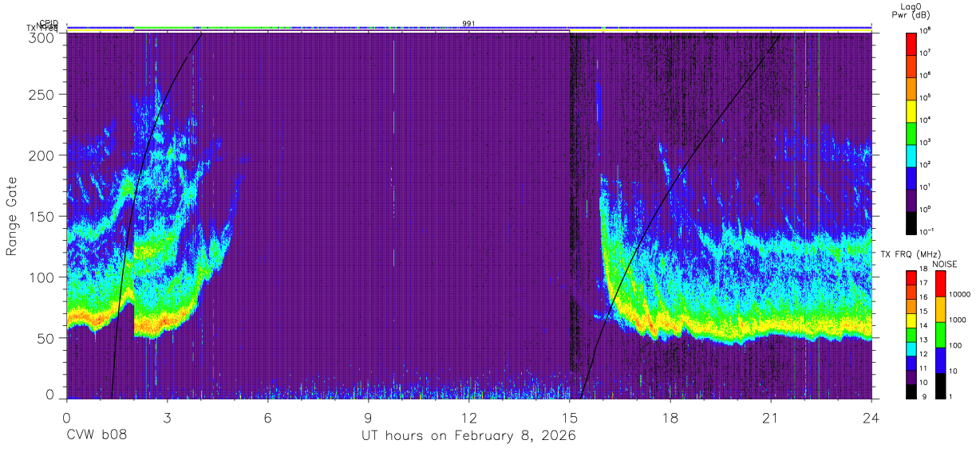Click the range gate tick label "100"

tap(42, 277)
